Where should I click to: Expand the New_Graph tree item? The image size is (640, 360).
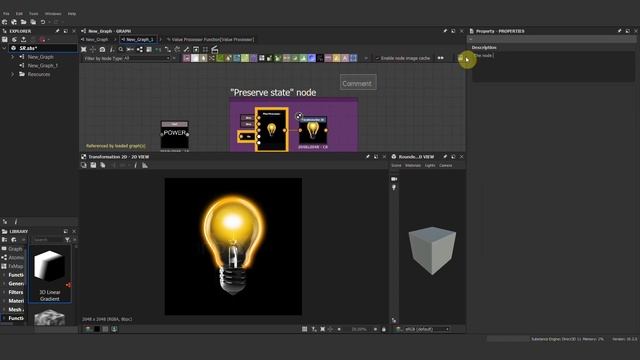point(12,57)
